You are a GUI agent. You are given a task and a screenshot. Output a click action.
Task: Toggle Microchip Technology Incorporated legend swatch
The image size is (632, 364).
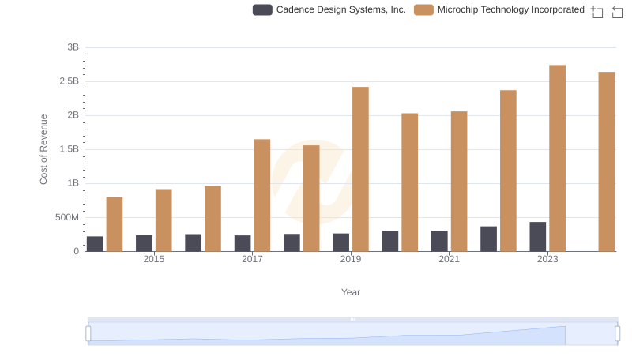(423, 10)
